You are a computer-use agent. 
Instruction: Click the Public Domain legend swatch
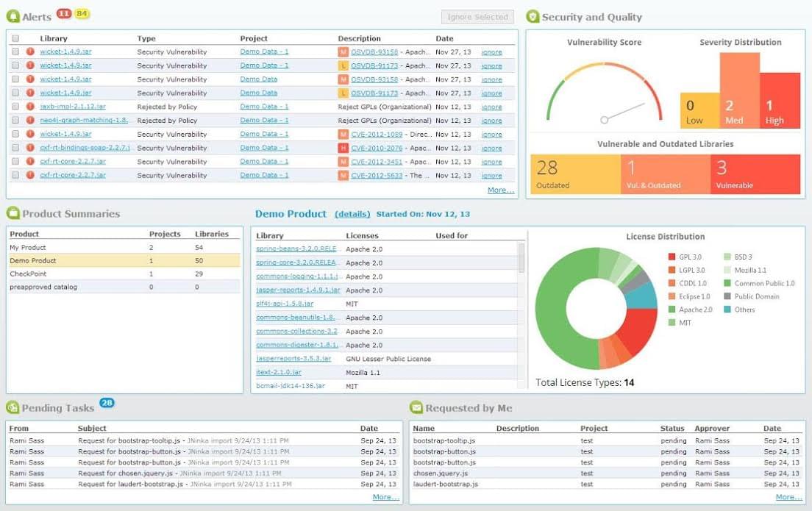727,296
